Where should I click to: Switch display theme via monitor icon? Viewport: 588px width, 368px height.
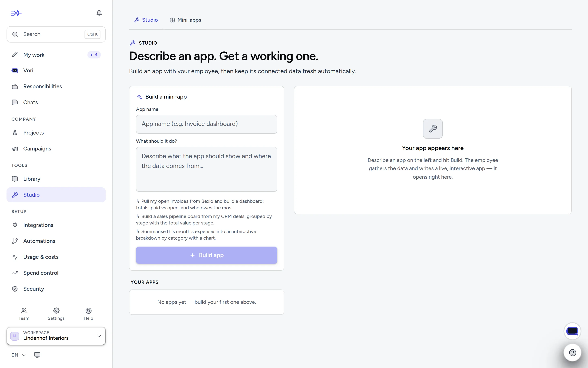[x=37, y=355]
